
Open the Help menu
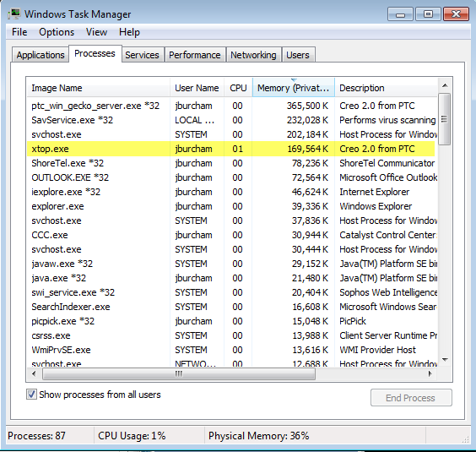point(129,32)
